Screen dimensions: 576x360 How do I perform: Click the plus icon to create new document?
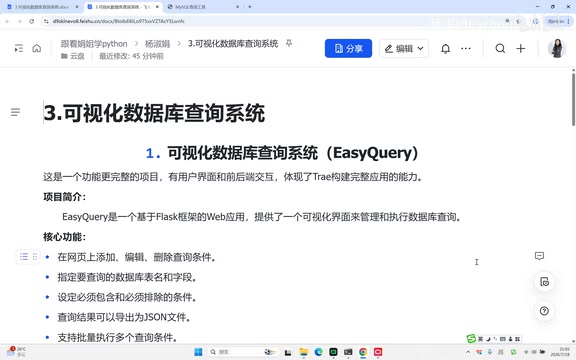[521, 48]
